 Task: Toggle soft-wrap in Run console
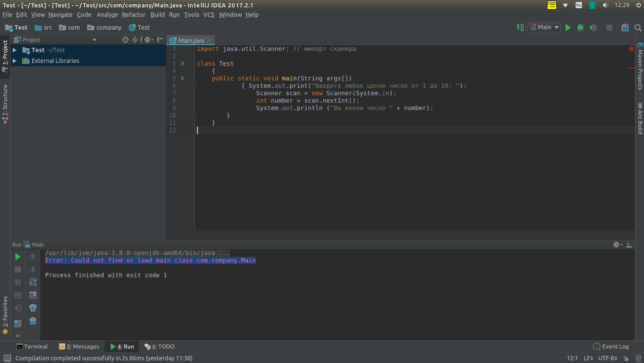pos(33,282)
